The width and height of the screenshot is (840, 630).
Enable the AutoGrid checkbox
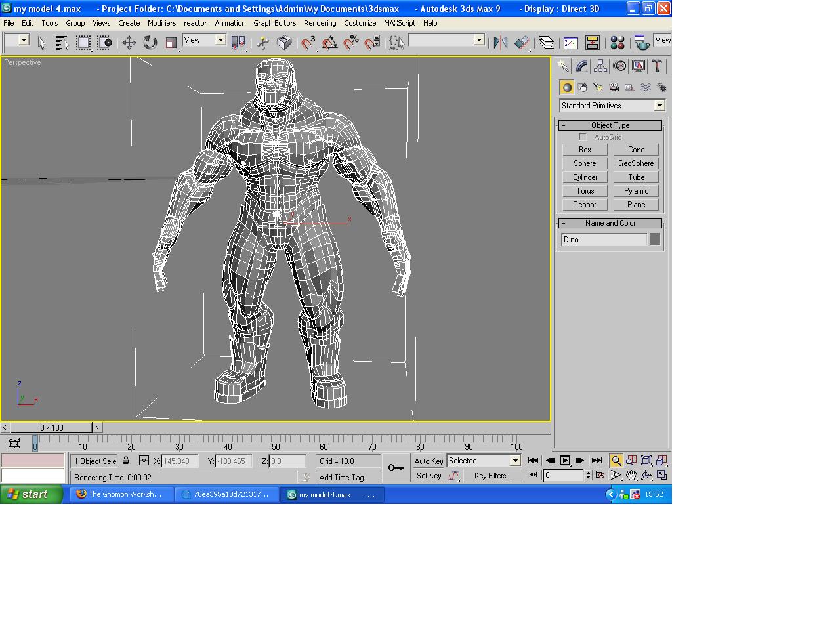583,137
